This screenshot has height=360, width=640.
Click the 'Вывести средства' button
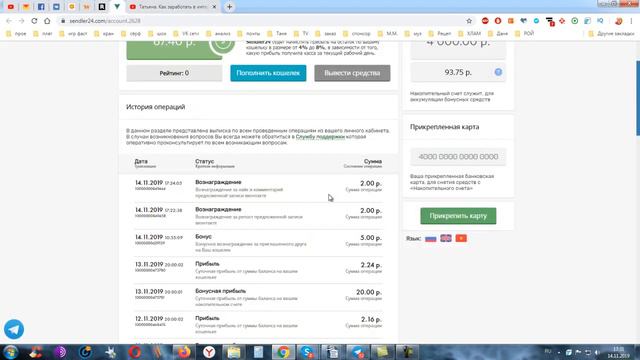(352, 73)
